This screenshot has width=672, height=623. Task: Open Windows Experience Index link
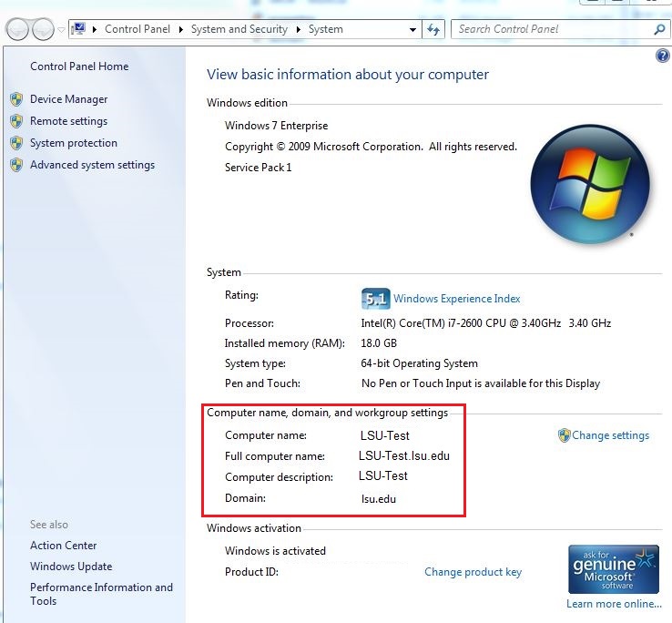coord(457,299)
